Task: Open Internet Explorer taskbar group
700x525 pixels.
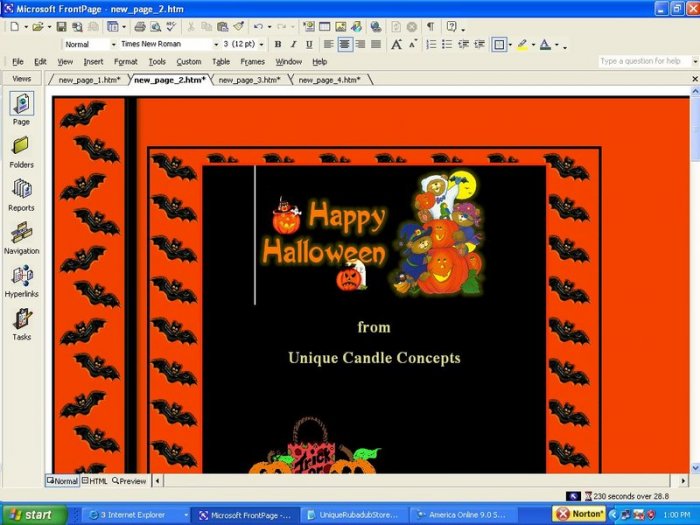Action: pos(136,515)
